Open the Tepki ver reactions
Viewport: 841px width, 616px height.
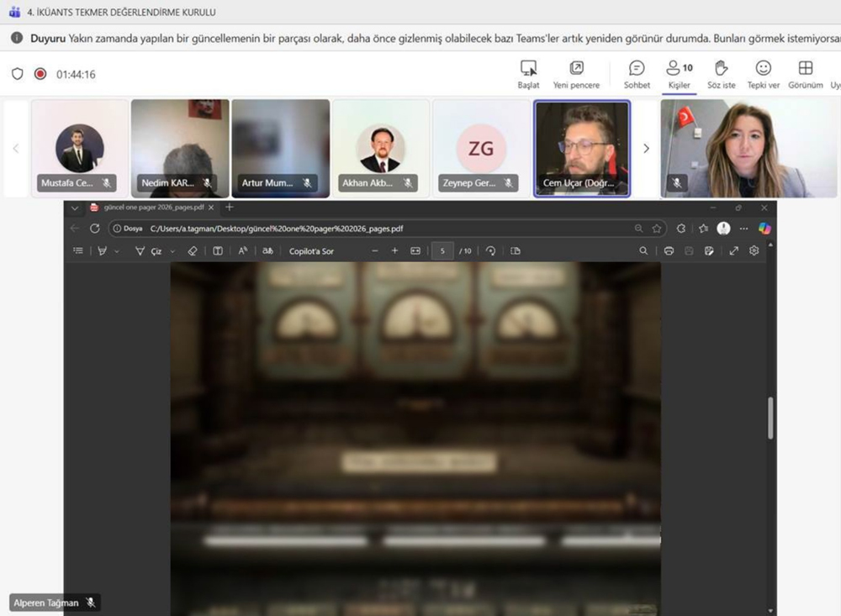coord(763,73)
